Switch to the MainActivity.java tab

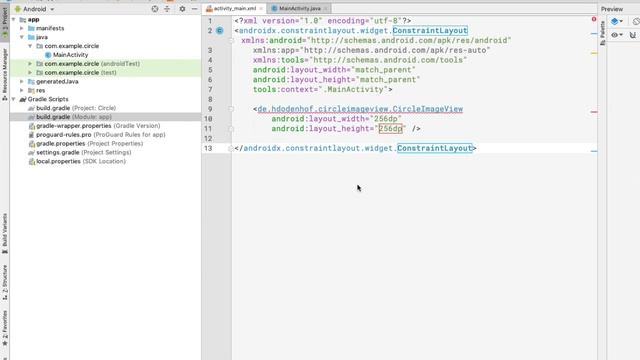click(x=299, y=9)
